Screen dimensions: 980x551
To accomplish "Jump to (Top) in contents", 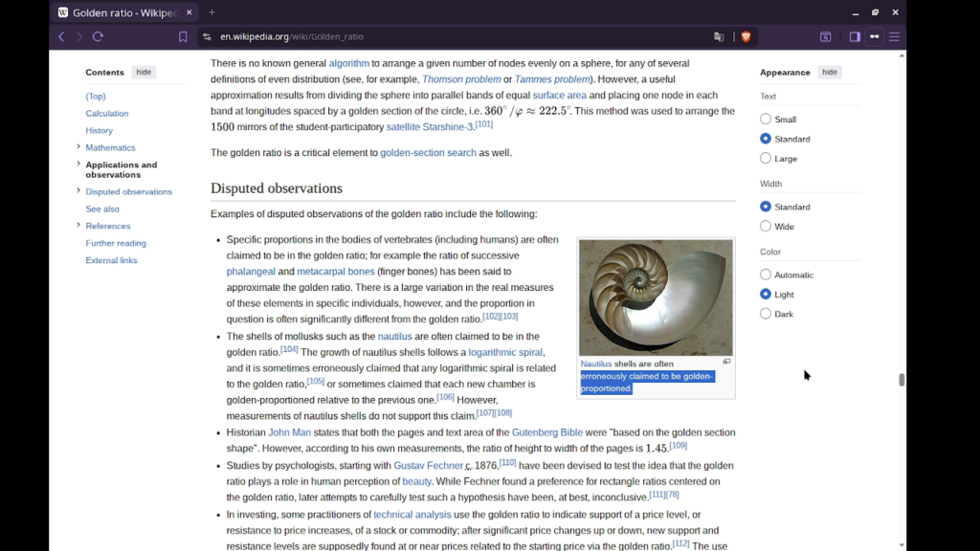I will coord(96,97).
